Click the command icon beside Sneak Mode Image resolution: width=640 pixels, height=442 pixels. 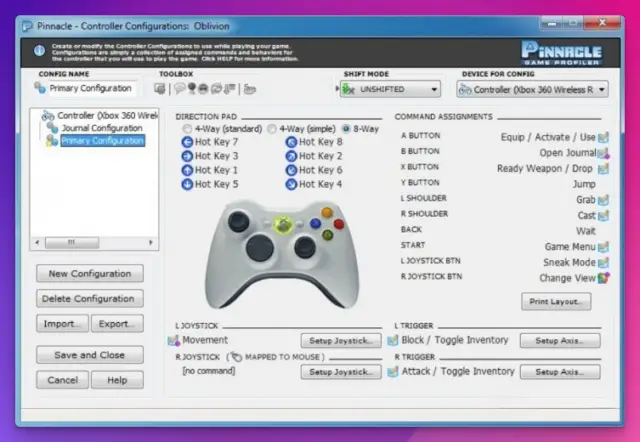(x=603, y=262)
